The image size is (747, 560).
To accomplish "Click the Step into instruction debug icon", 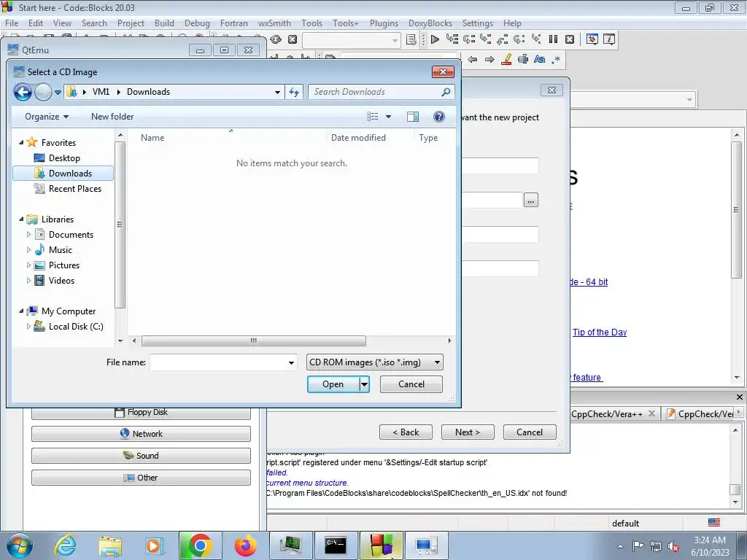I will [536, 39].
